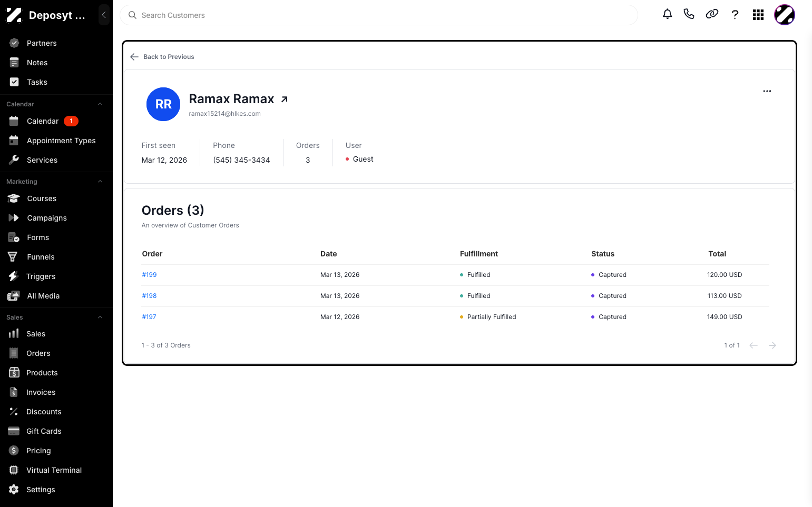This screenshot has width=812, height=507.
Task: Click the link chain icon in header
Action: click(712, 14)
